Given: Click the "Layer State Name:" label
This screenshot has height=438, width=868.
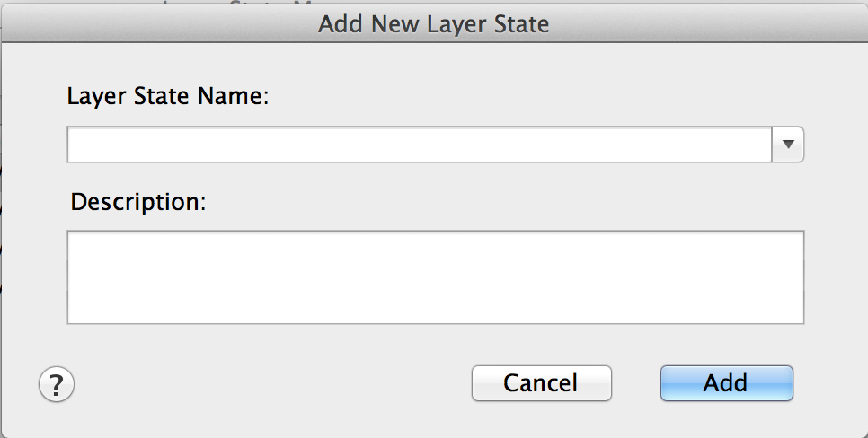Looking at the screenshot, I should coord(168,96).
